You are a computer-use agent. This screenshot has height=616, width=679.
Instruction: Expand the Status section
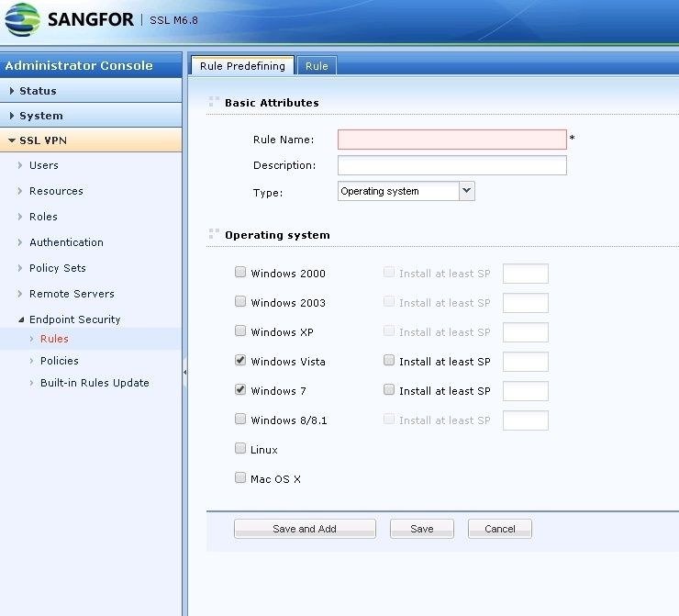click(x=91, y=91)
